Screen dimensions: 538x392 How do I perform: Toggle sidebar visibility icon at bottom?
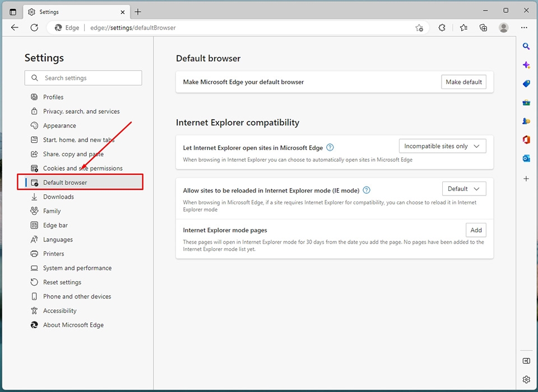(526, 361)
